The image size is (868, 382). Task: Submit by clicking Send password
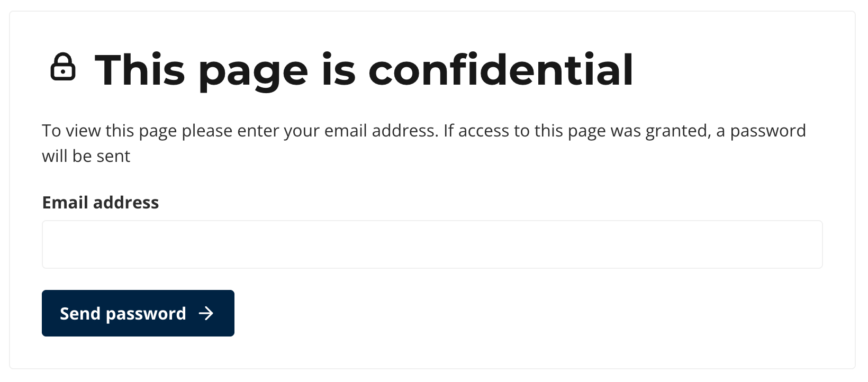point(138,313)
